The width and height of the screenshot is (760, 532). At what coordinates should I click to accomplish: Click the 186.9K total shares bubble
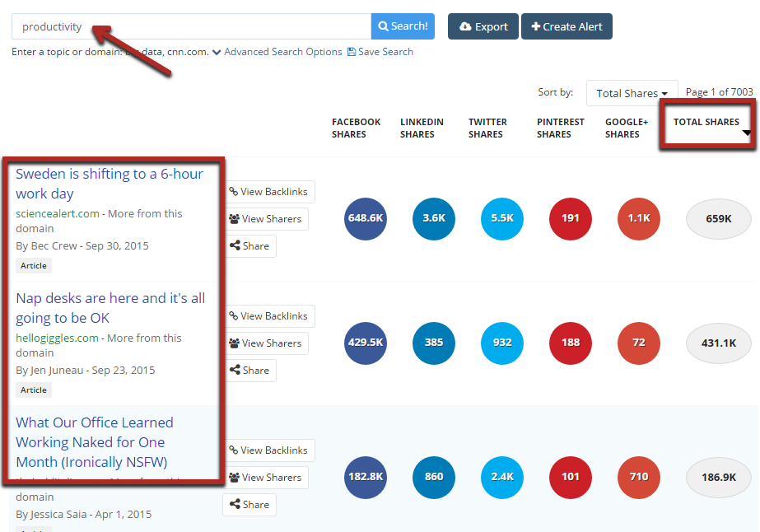pos(719,477)
